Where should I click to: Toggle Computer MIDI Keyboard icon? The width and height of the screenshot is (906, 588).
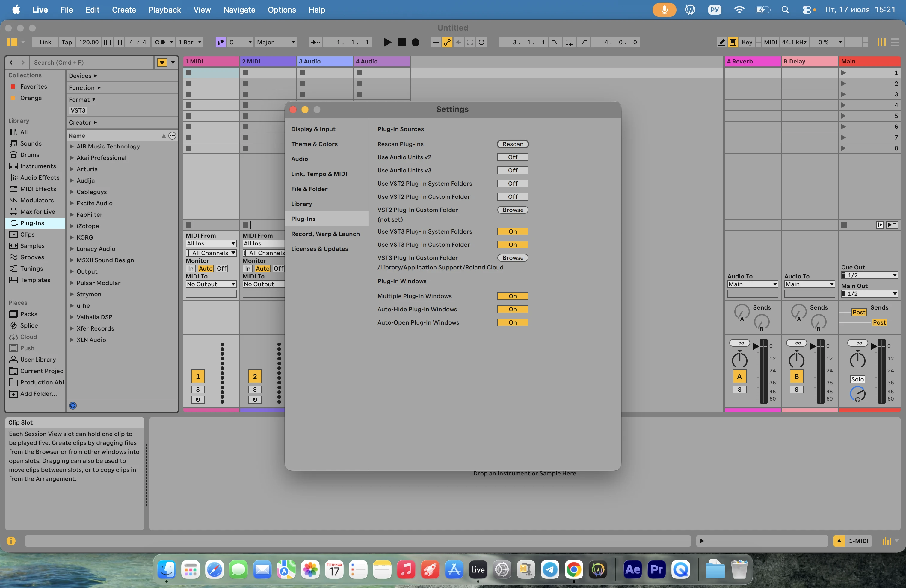(733, 42)
